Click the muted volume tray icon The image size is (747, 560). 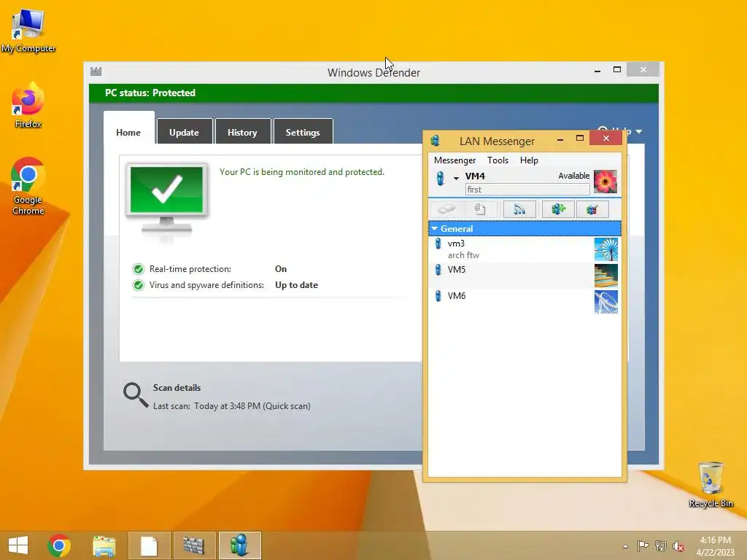coord(678,546)
